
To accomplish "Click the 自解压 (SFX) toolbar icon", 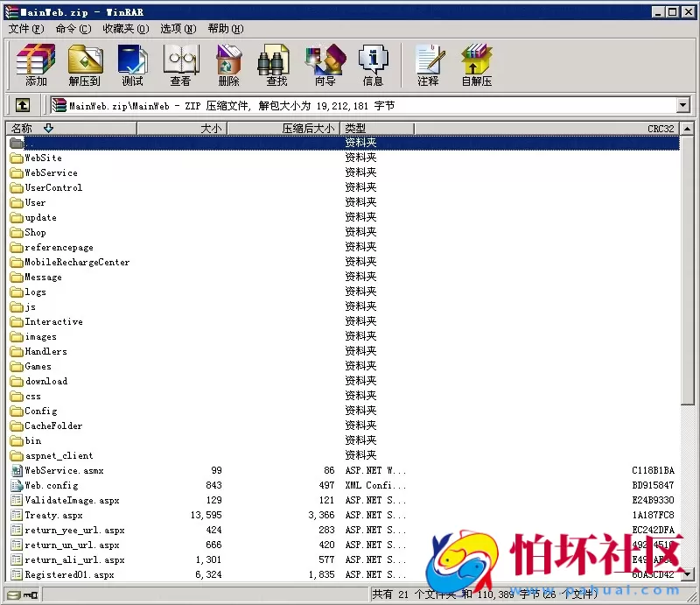I will pyautogui.click(x=477, y=65).
